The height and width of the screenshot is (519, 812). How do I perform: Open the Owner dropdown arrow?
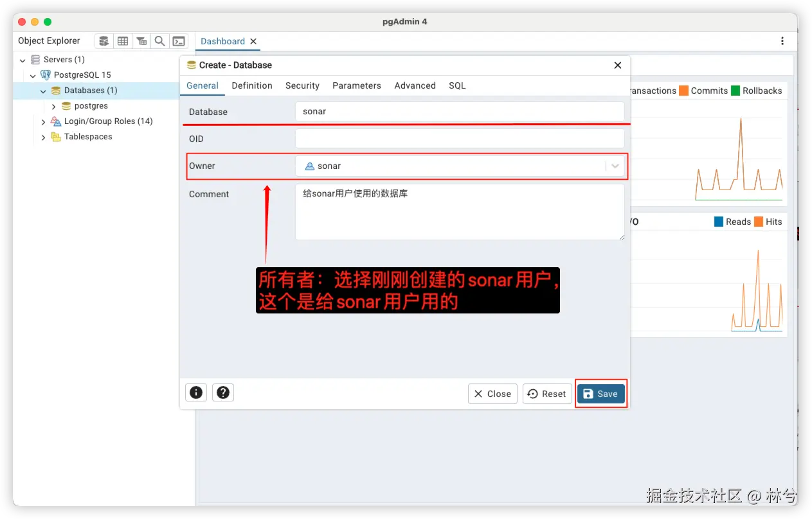click(x=615, y=166)
